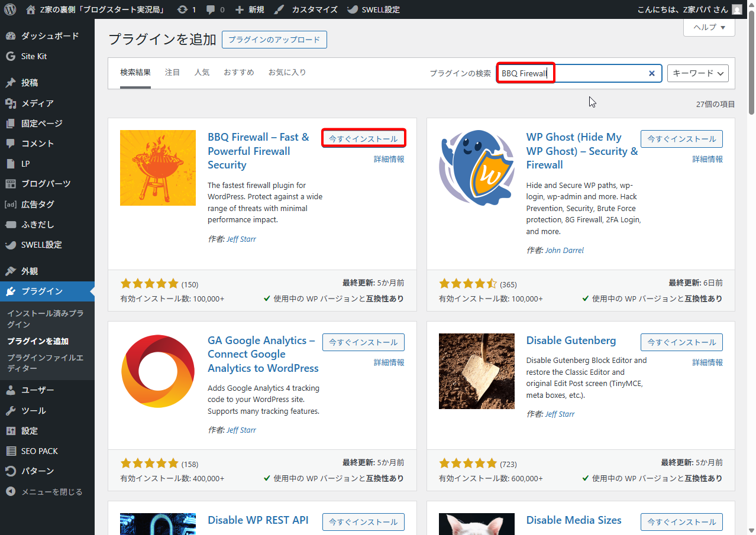Click the WP Ghost plugin thumbnail
Image resolution: width=756 pixels, height=535 pixels.
(477, 168)
